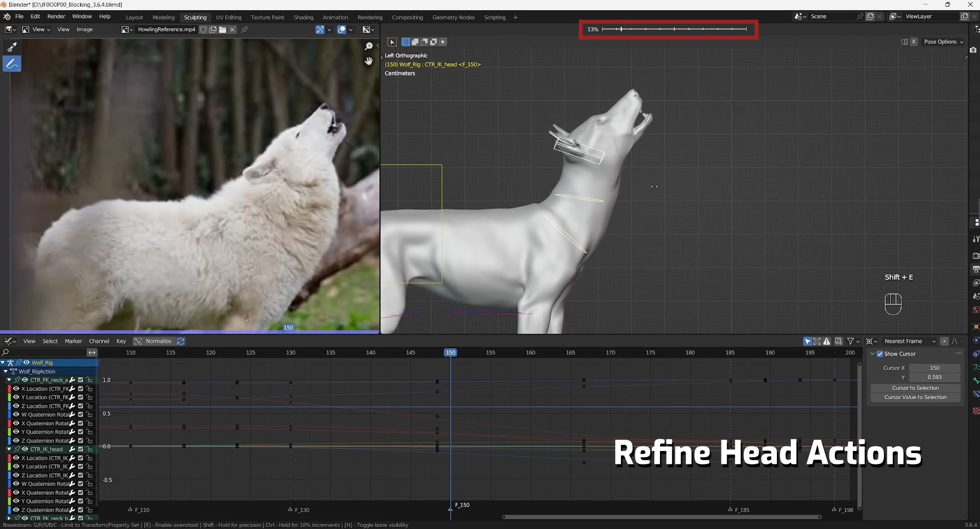Screen dimensions: 980x529
Task: Toggle show overlays in image editor header
Action: click(342, 30)
